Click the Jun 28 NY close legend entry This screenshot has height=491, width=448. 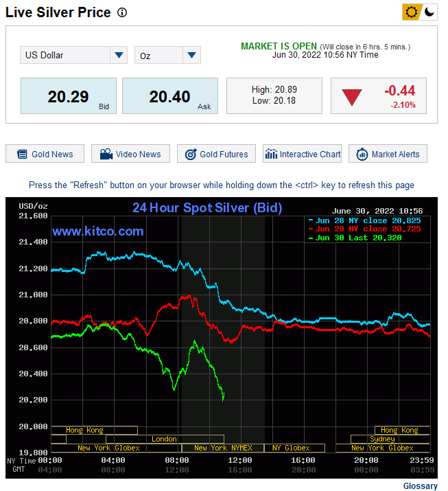tap(364, 220)
